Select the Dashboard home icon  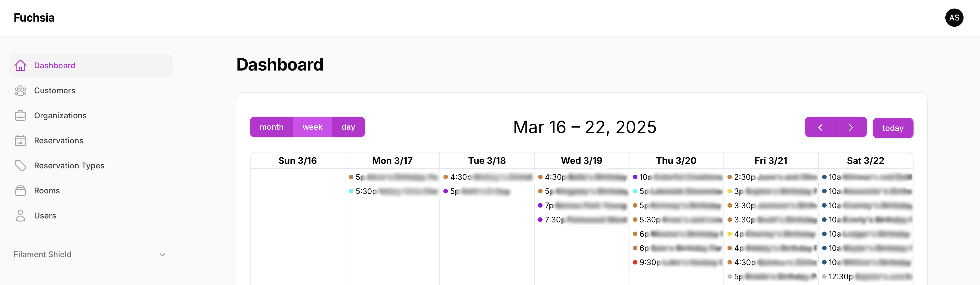tap(20, 65)
